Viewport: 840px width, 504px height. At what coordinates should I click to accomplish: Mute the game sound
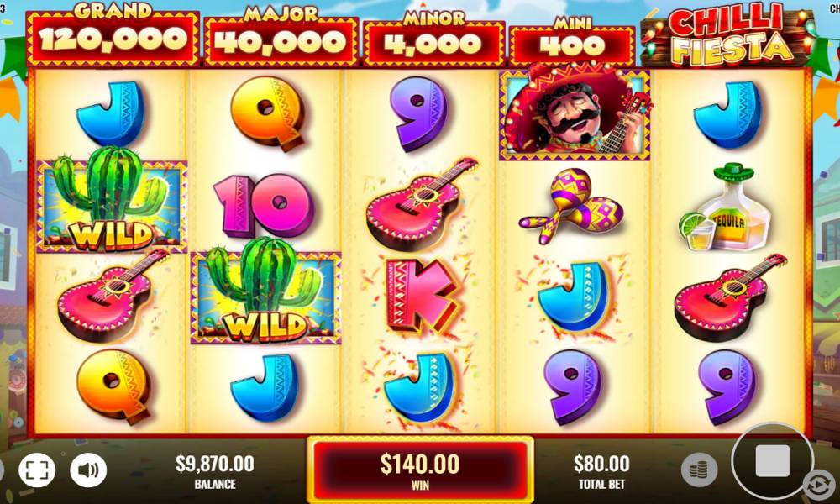pos(88,470)
